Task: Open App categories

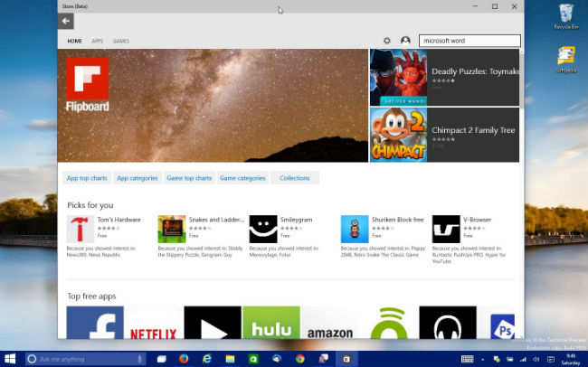Action: pyautogui.click(x=138, y=178)
